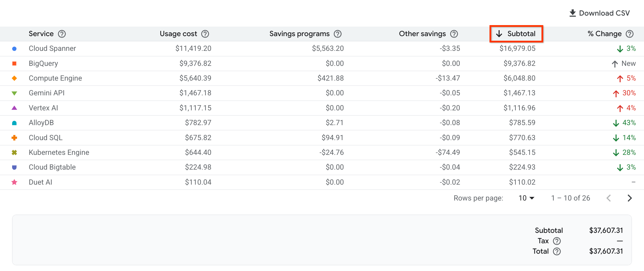Sort the table by the Other savings column
The image size is (644, 271).
(422, 34)
